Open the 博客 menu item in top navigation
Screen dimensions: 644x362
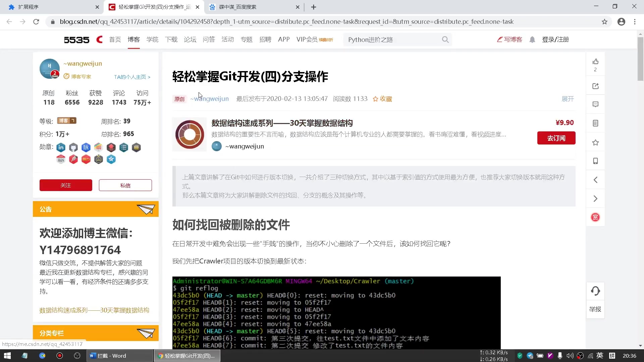tap(133, 39)
